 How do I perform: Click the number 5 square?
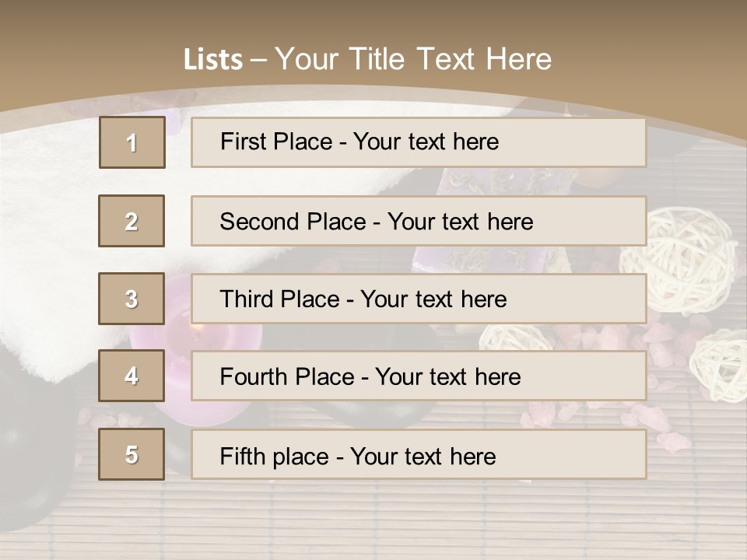[132, 454]
